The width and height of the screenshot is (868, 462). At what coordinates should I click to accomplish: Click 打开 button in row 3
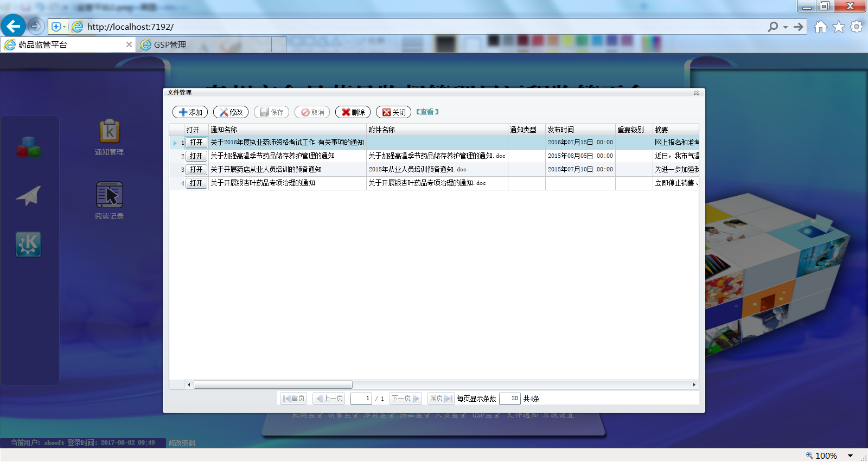[196, 170]
